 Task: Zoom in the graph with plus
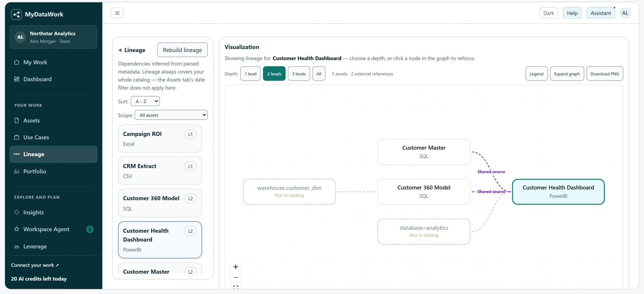click(236, 267)
